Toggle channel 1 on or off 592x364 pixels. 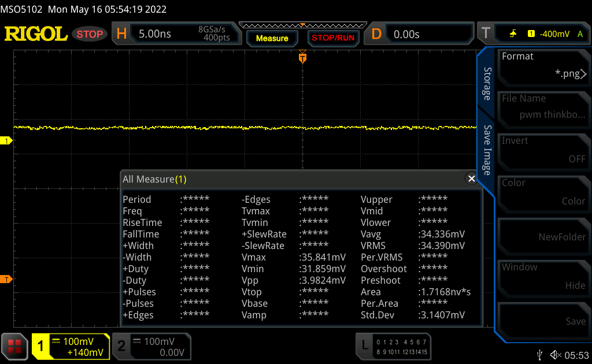71,347
